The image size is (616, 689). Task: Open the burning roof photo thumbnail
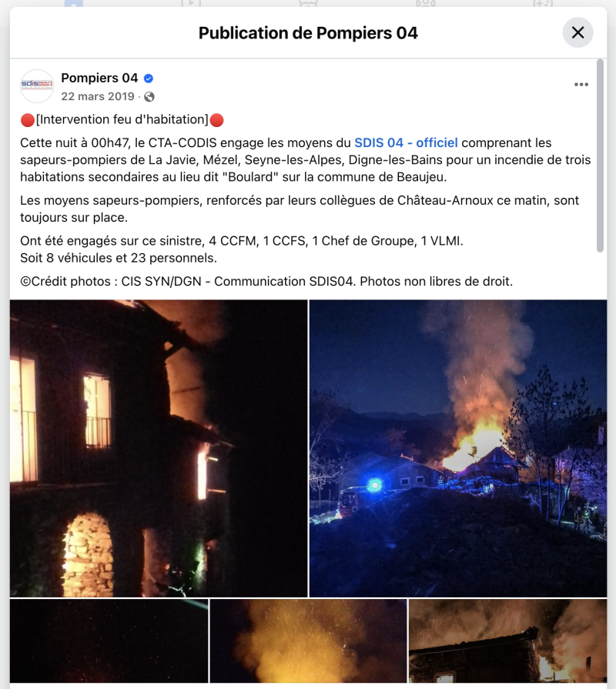(x=507, y=641)
